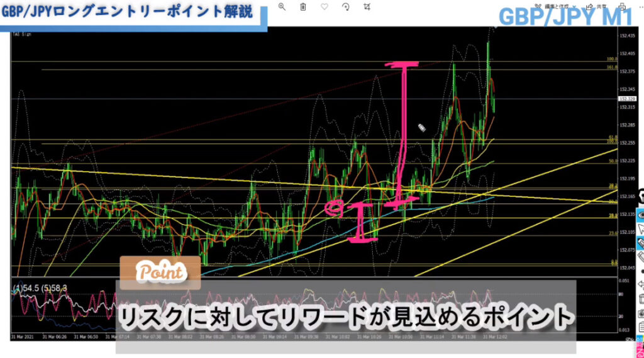Click the 152.285 price axis label

[x=627, y=125]
